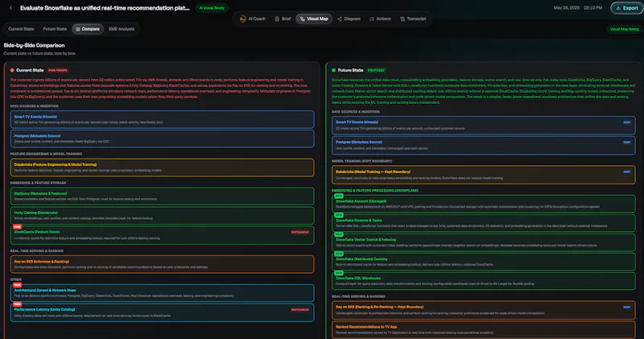The height and width of the screenshot is (339, 644).
Task: Select Unity Catalog (Databricks) card
Action: pyautogui.click(x=163, y=215)
